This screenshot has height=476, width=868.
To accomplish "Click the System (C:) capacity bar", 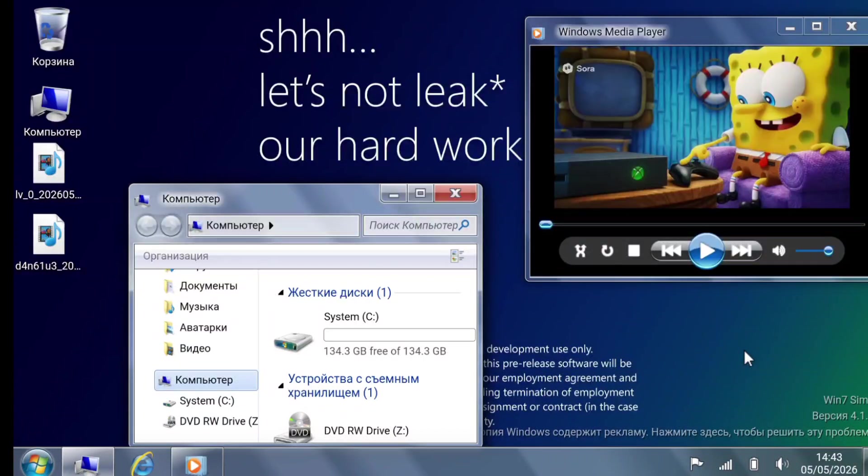I will point(399,335).
